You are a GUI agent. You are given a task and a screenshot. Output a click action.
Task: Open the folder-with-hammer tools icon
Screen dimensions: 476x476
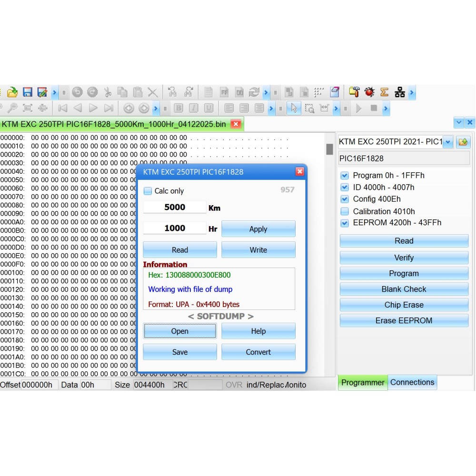pos(354,92)
